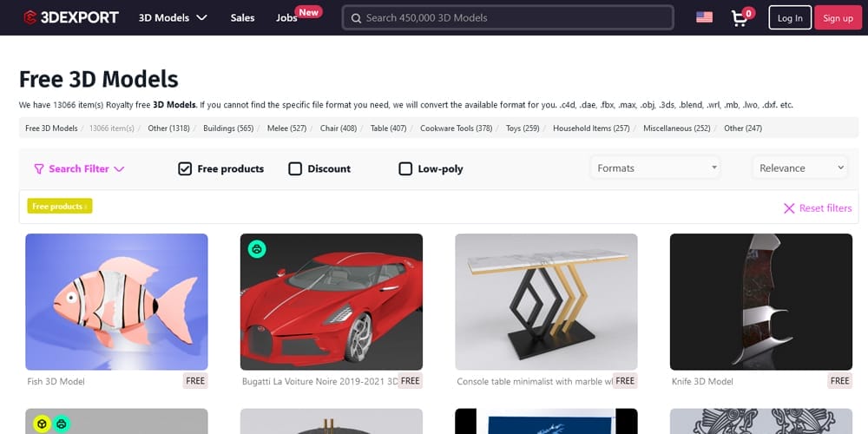868x434 pixels.
Task: Click the Sign up button
Action: pyautogui.click(x=838, y=17)
